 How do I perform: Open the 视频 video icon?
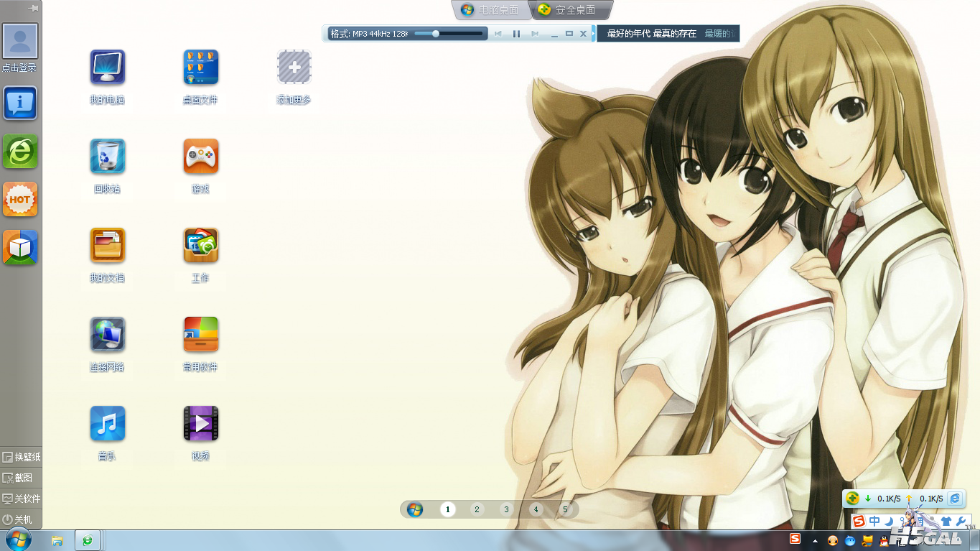pyautogui.click(x=200, y=424)
